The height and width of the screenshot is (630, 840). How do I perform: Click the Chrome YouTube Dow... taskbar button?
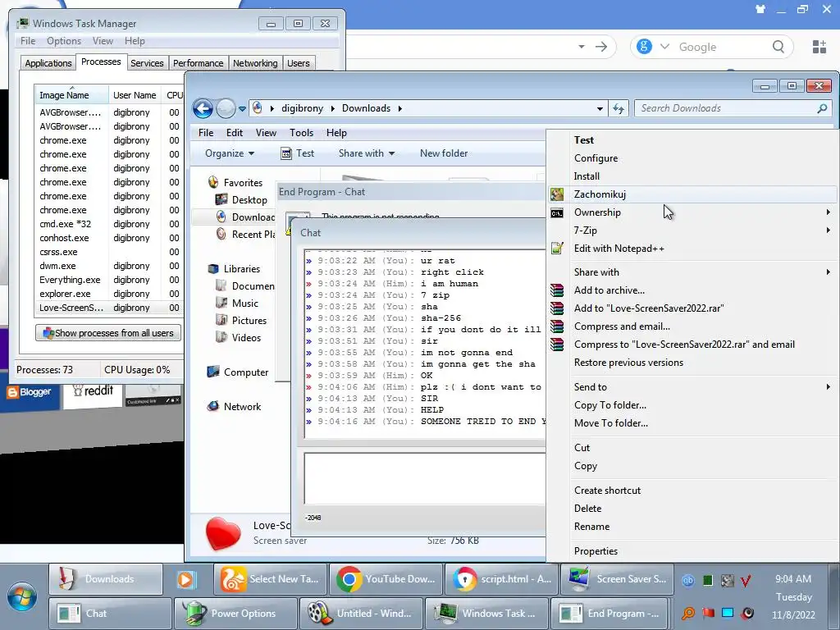click(x=386, y=579)
